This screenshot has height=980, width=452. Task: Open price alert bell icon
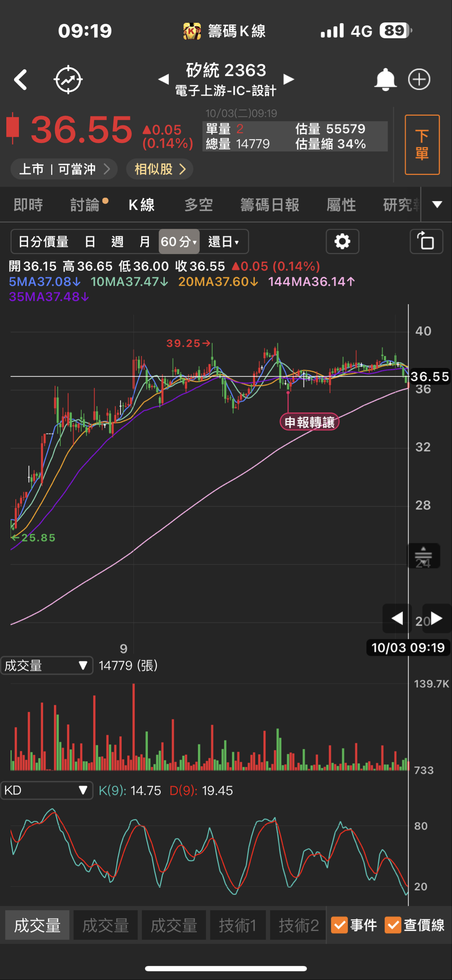click(385, 80)
